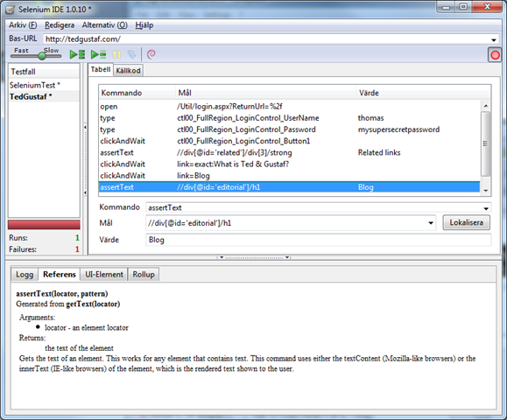Click the Play current test case icon
Screen dimensions: 507x420
(x=98, y=54)
